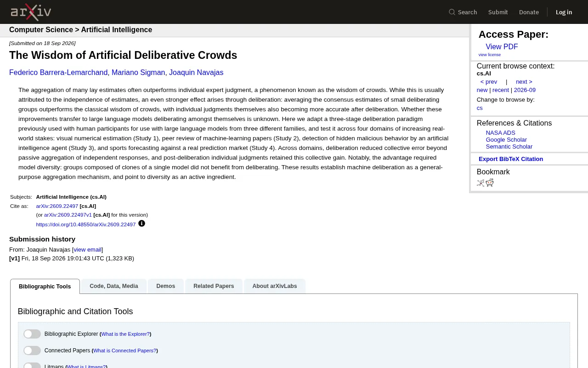
Task: Show the About arXivLabs tab
Action: click(275, 286)
